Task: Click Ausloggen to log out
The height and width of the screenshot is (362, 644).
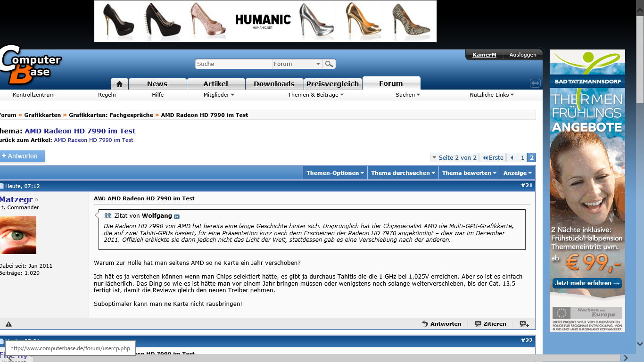Action: tap(523, 55)
